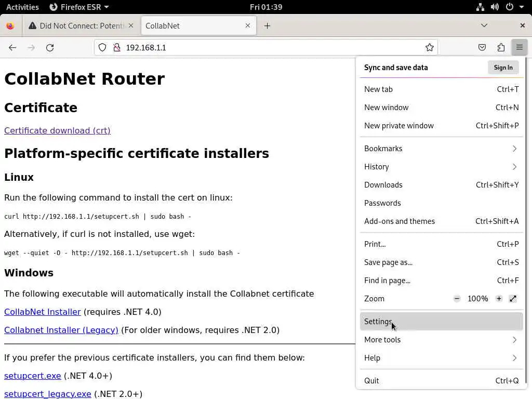Open a new tab with plus button
The width and height of the screenshot is (532, 399).
268,26
